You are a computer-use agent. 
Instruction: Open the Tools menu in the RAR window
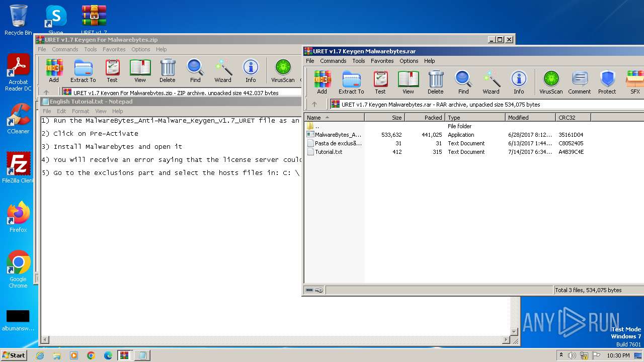pyautogui.click(x=359, y=61)
